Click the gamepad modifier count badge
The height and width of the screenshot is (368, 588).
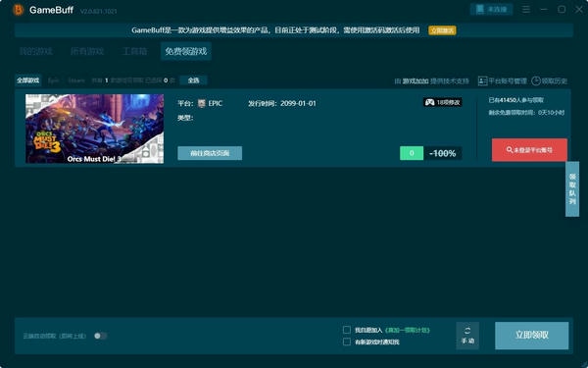[x=443, y=102]
